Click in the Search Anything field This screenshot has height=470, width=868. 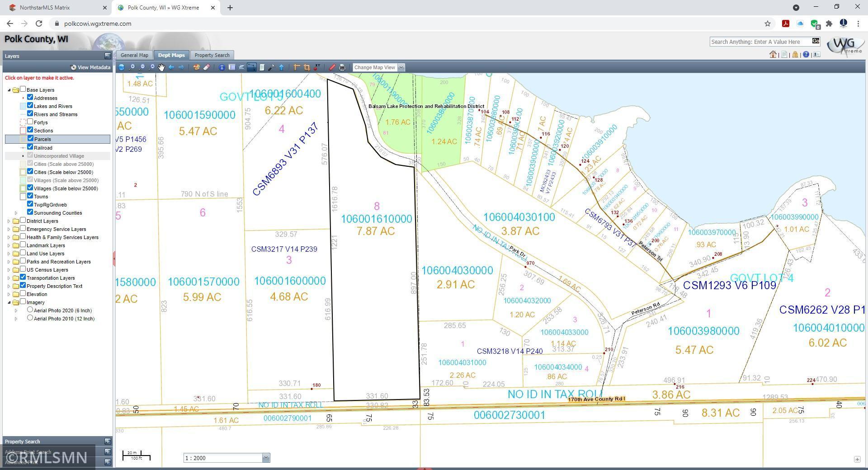click(760, 42)
